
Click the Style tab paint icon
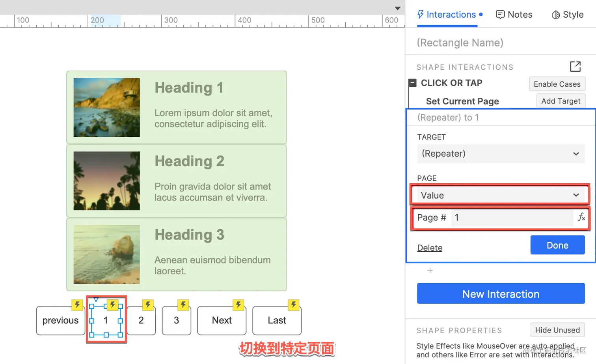(x=555, y=15)
